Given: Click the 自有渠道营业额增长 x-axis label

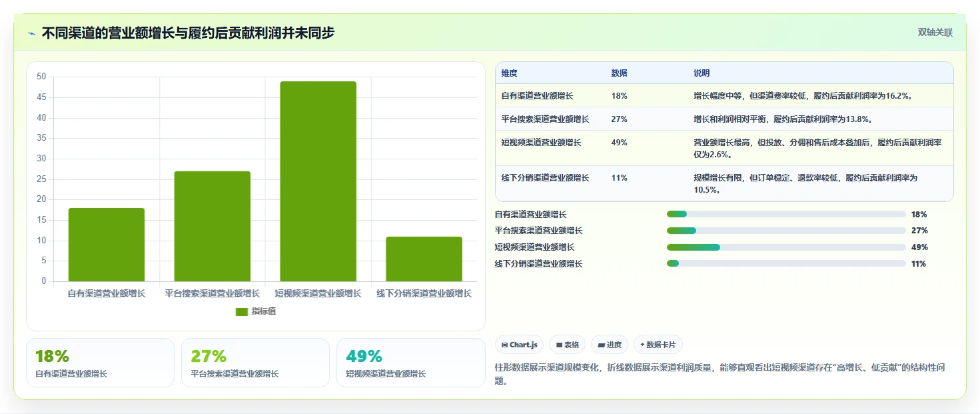Looking at the screenshot, I should click(107, 293).
